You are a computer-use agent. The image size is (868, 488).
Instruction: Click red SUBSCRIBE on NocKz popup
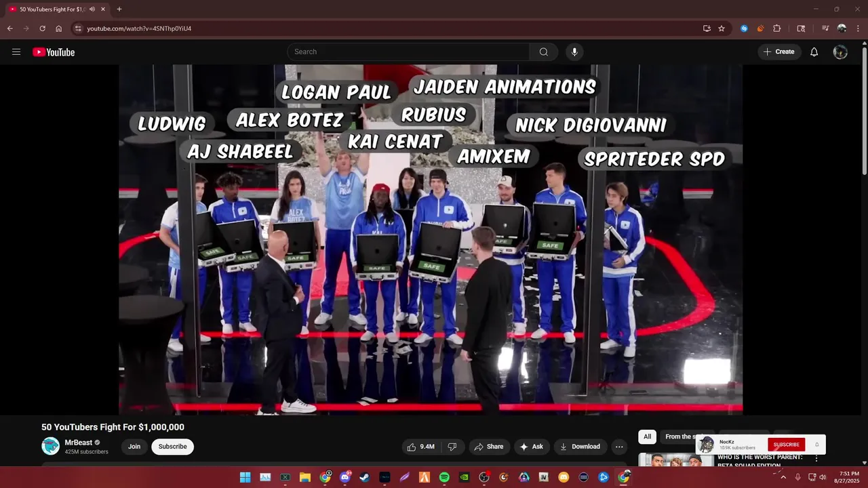(x=787, y=445)
